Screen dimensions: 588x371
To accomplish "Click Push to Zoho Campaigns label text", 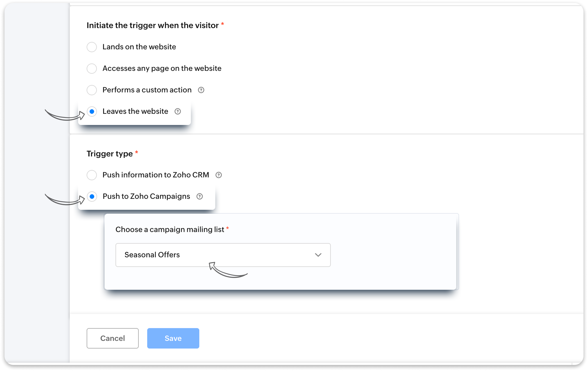I will (x=146, y=196).
